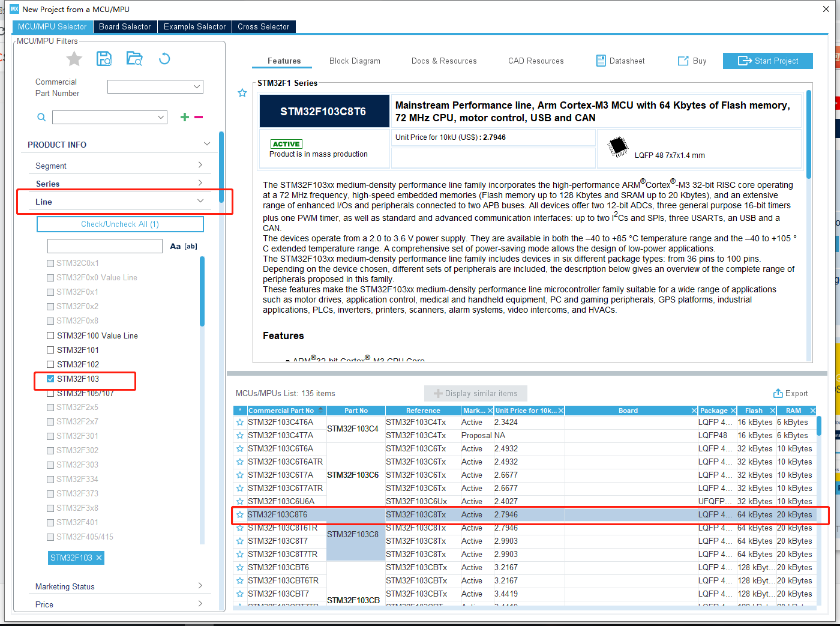Viewport: 840px width, 626px height.
Task: Expand the Series filter
Action: click(x=200, y=182)
